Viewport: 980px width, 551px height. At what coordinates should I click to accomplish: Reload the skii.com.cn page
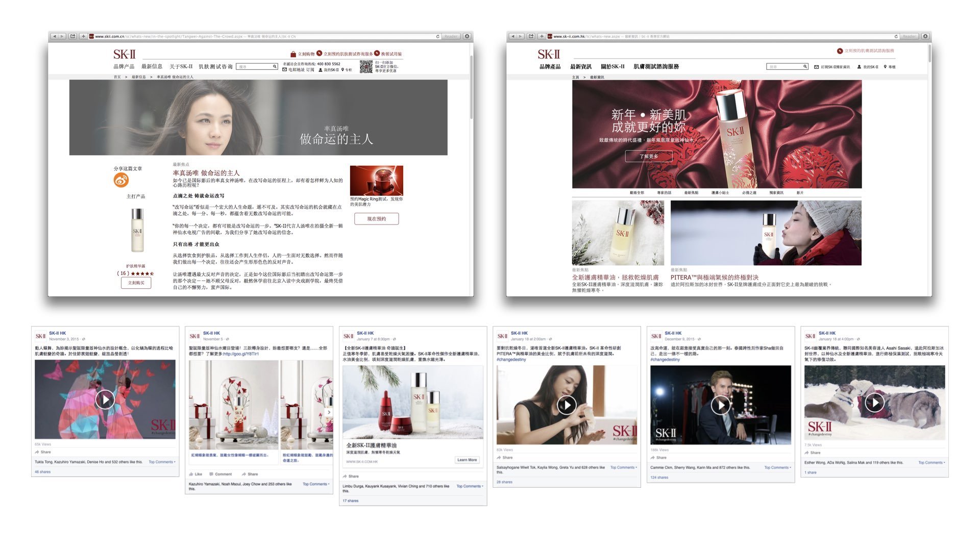[437, 36]
